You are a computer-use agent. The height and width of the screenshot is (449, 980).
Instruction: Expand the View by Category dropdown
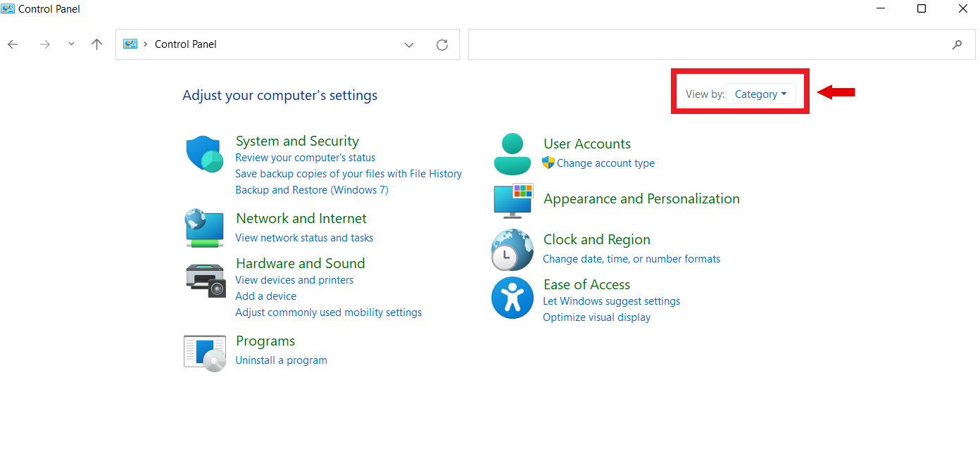pos(760,94)
